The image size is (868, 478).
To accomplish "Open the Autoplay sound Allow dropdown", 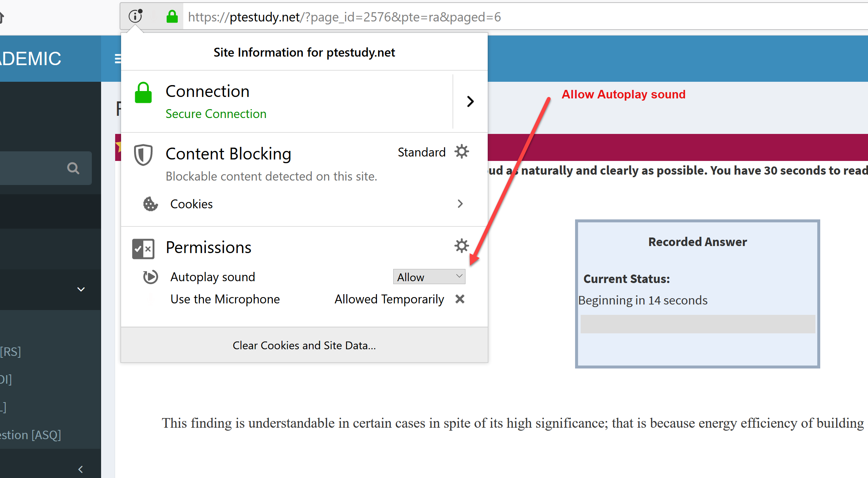I will tap(429, 277).
